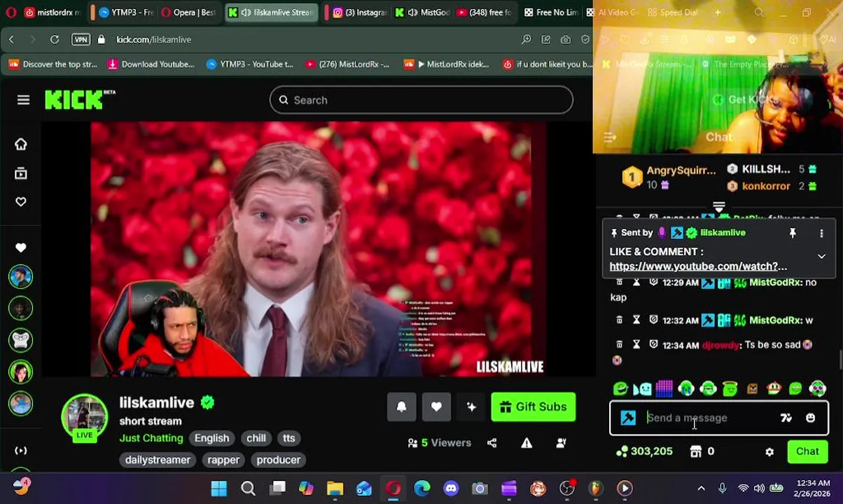The image size is (843, 504).
Task: Go back in browser history
Action: [11, 40]
